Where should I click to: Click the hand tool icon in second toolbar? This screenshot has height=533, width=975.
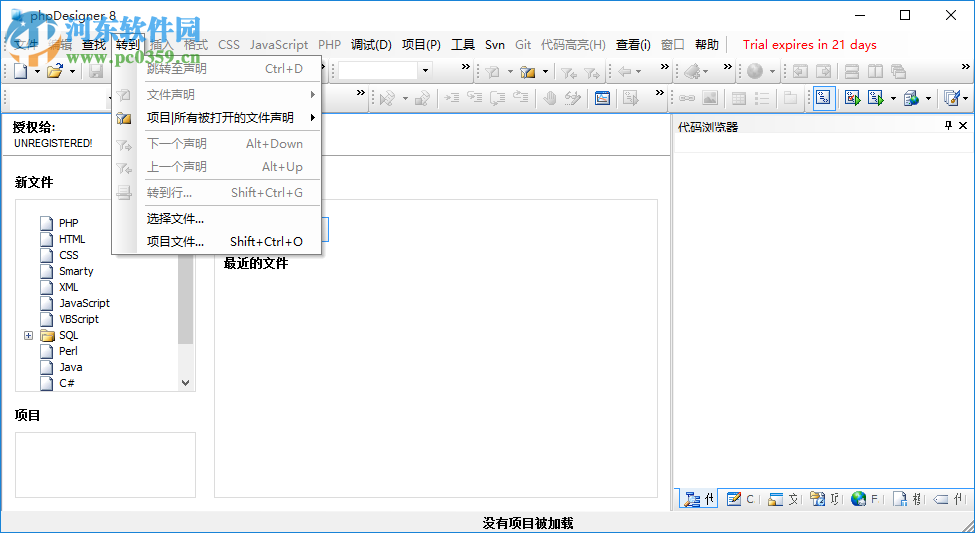coord(549,98)
